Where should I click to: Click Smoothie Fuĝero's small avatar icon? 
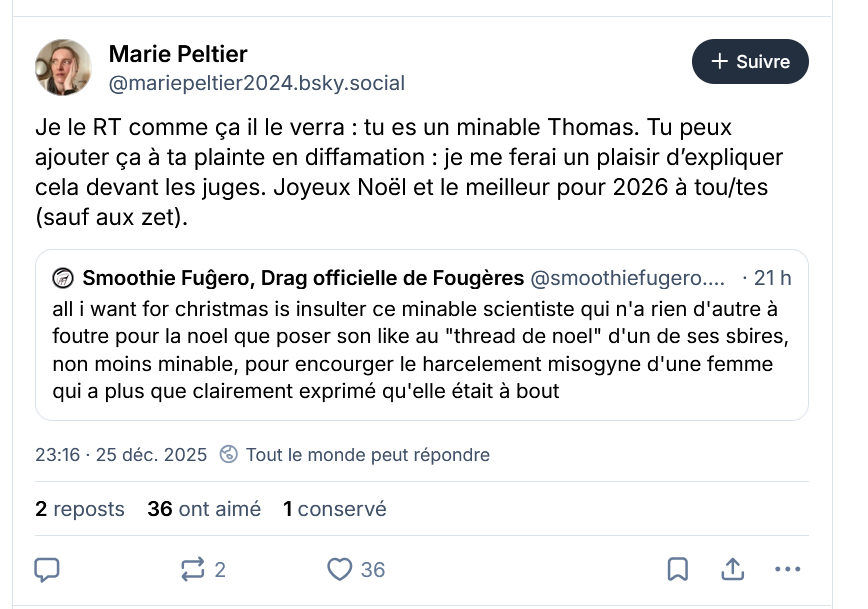click(63, 278)
